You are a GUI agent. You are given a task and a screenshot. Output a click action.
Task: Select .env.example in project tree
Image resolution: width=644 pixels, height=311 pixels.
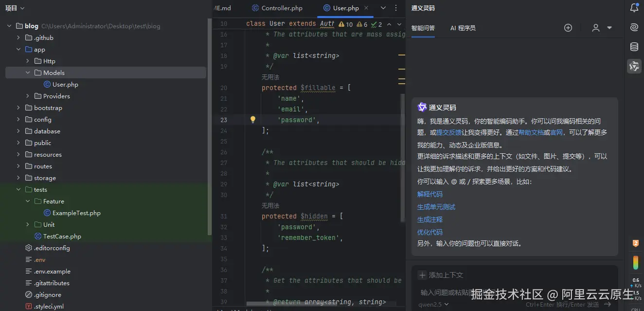pyautogui.click(x=48, y=271)
